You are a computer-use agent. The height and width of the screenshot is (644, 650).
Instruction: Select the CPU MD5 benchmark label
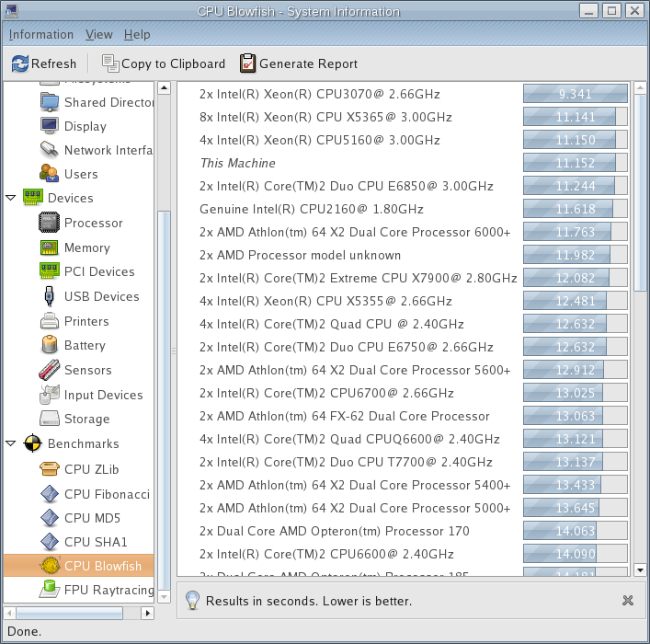click(92, 518)
